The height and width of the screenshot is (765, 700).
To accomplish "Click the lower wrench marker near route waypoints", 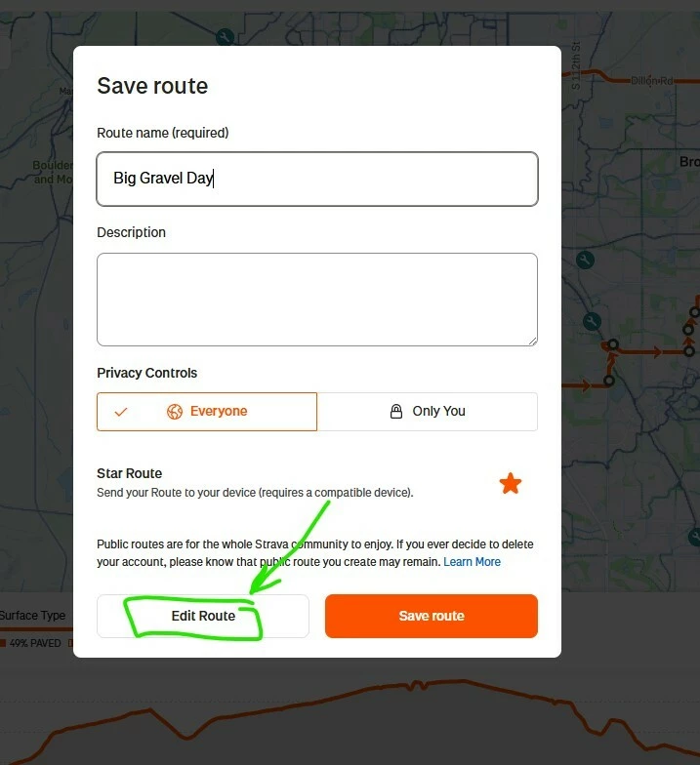I will tap(592, 322).
